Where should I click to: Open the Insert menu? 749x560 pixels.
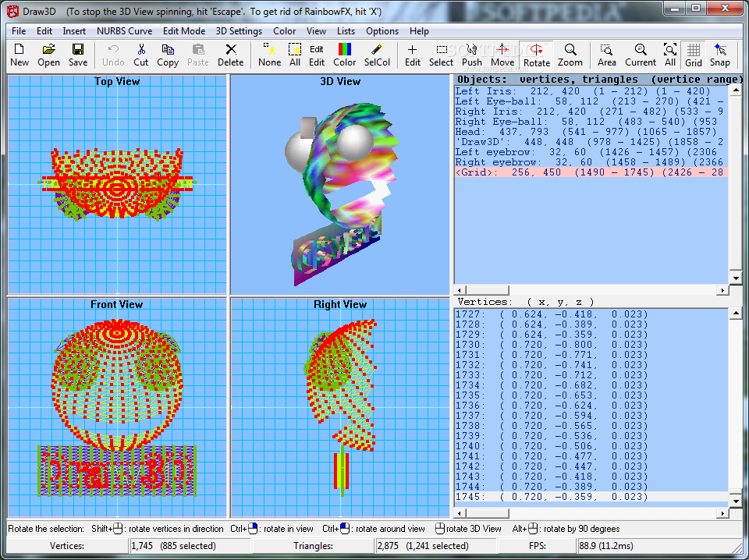coord(74,31)
